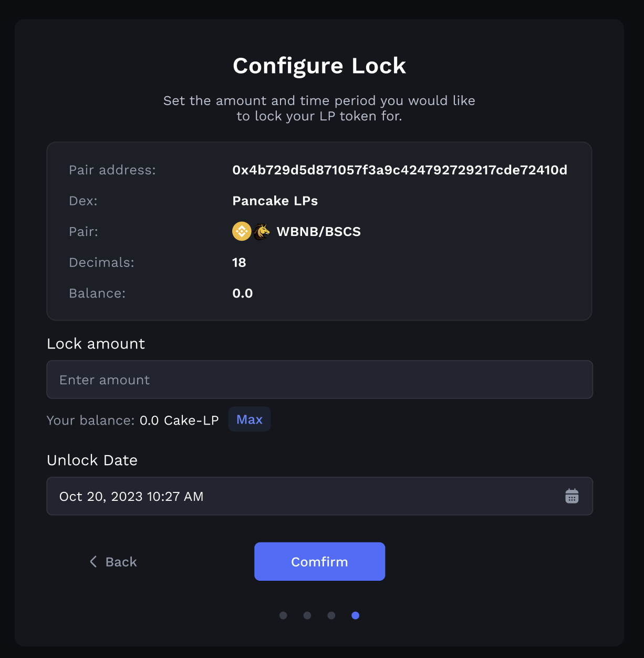Click the pair address hash text
Image resolution: width=644 pixels, height=658 pixels.
(x=400, y=170)
